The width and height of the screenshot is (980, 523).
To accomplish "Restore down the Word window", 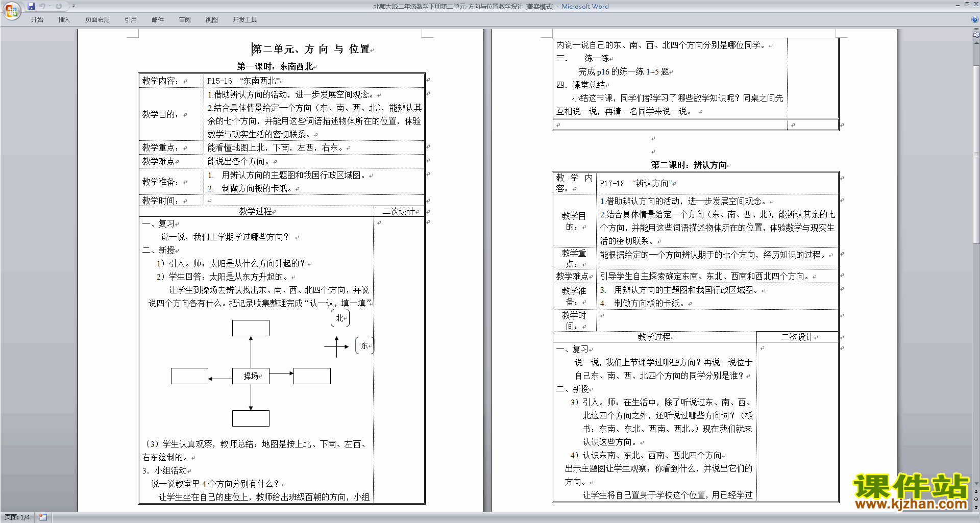I will [967, 5].
